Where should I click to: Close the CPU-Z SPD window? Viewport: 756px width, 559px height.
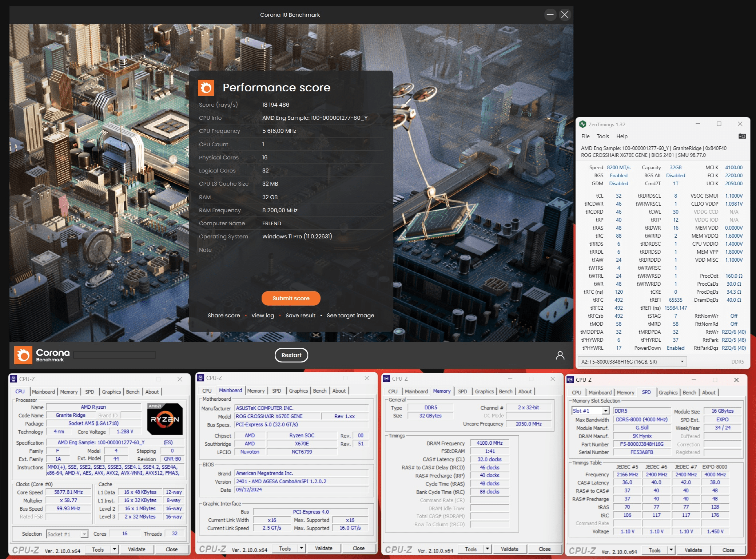(x=736, y=380)
